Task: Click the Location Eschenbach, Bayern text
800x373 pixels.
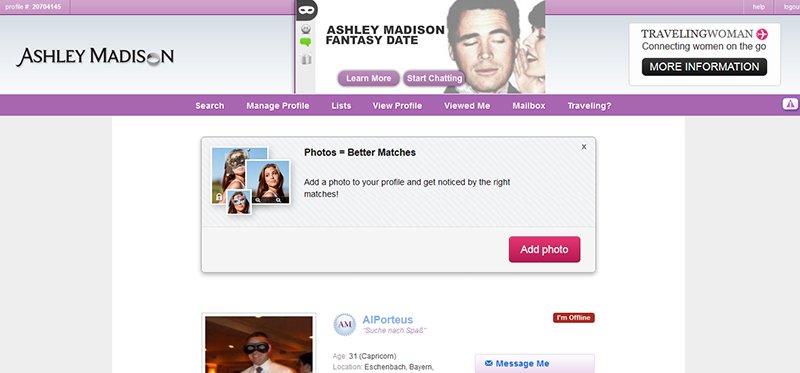Action: point(383,367)
